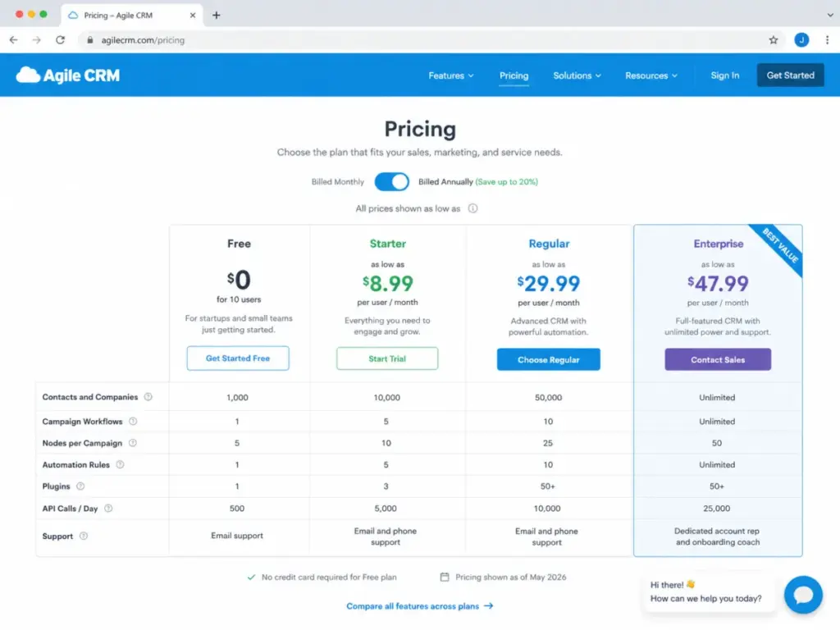The height and width of the screenshot is (630, 840).
Task: Reload the page
Action: pos(60,40)
